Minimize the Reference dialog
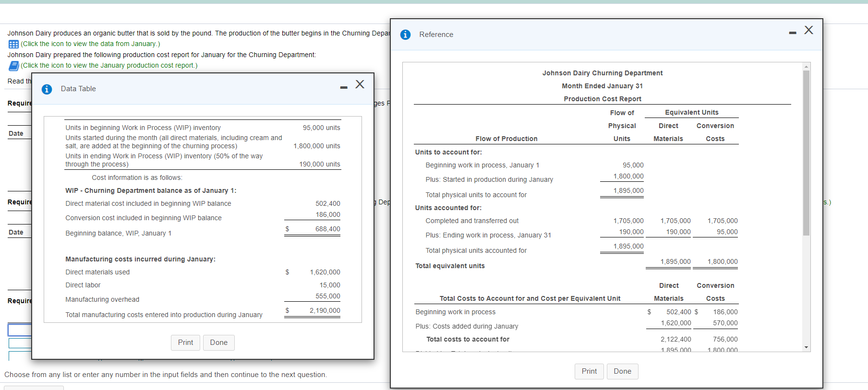 793,33
